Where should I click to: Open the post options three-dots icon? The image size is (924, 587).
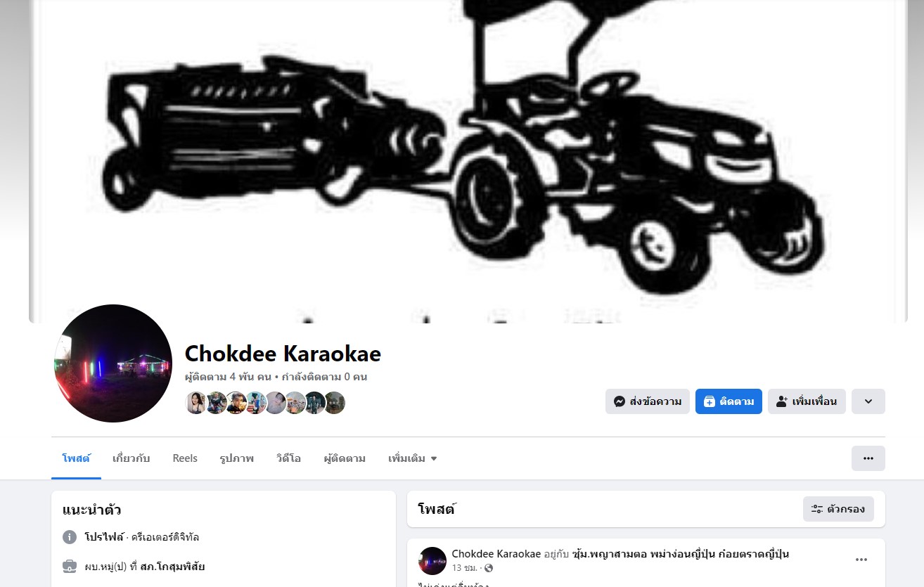(x=861, y=560)
